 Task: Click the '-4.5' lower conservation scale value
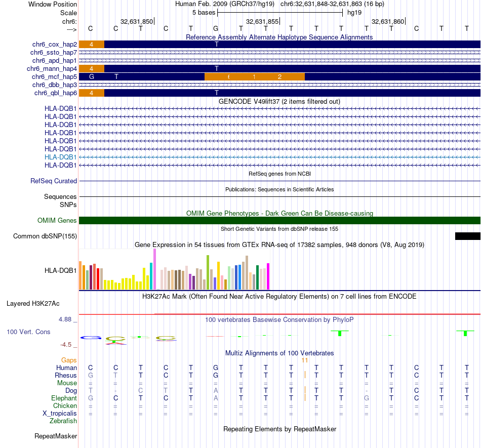(66, 345)
